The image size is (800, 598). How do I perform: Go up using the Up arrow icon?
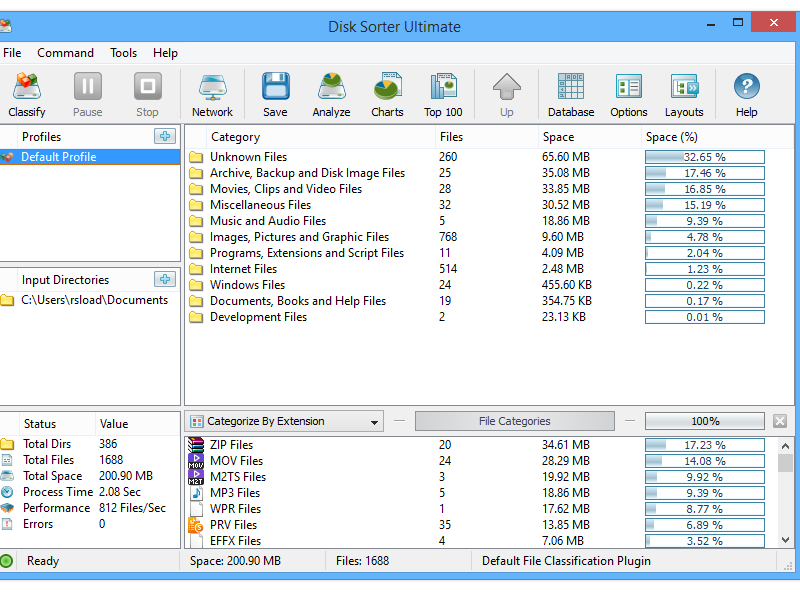(x=507, y=86)
